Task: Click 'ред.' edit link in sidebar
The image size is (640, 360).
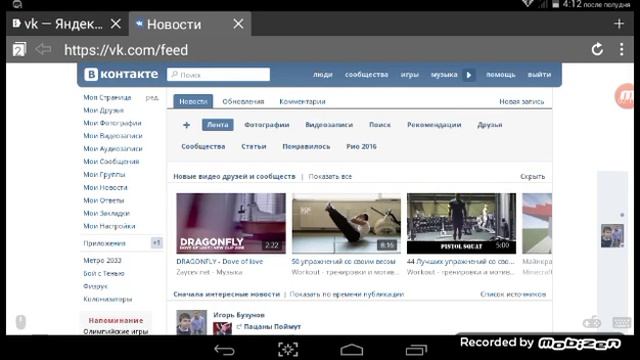Action: point(152,98)
